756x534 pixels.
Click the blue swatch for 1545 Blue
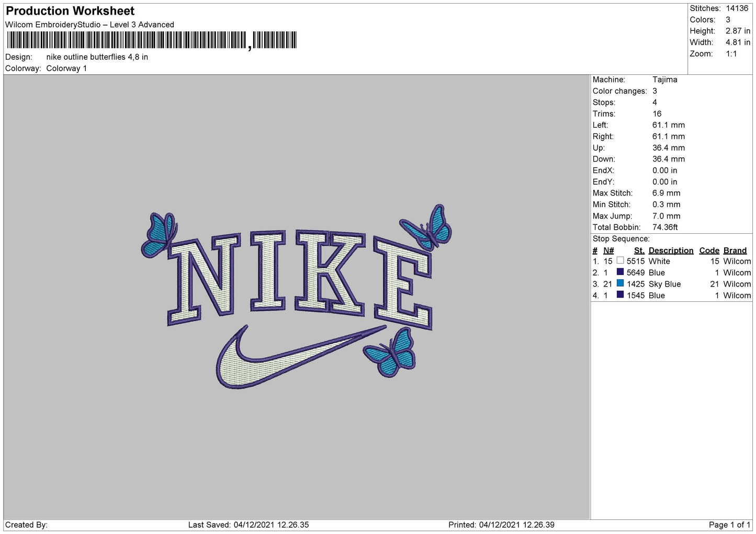click(620, 295)
